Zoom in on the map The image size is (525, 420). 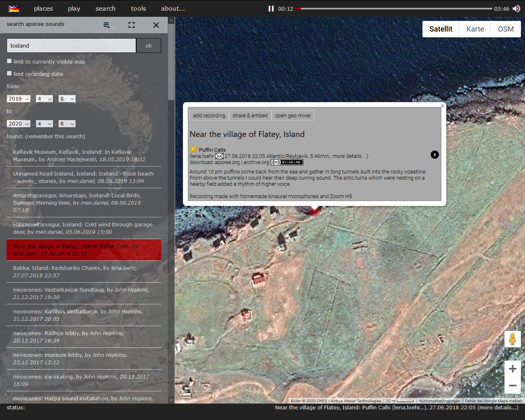(x=512, y=369)
